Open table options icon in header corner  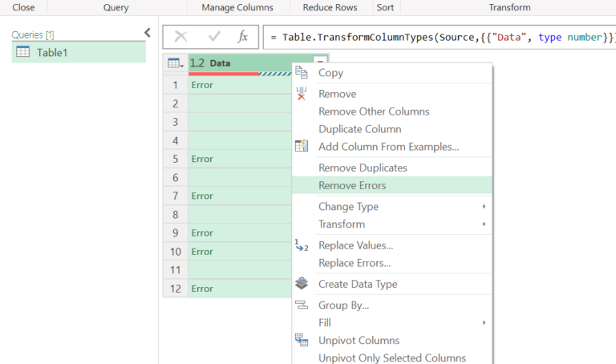[x=175, y=63]
